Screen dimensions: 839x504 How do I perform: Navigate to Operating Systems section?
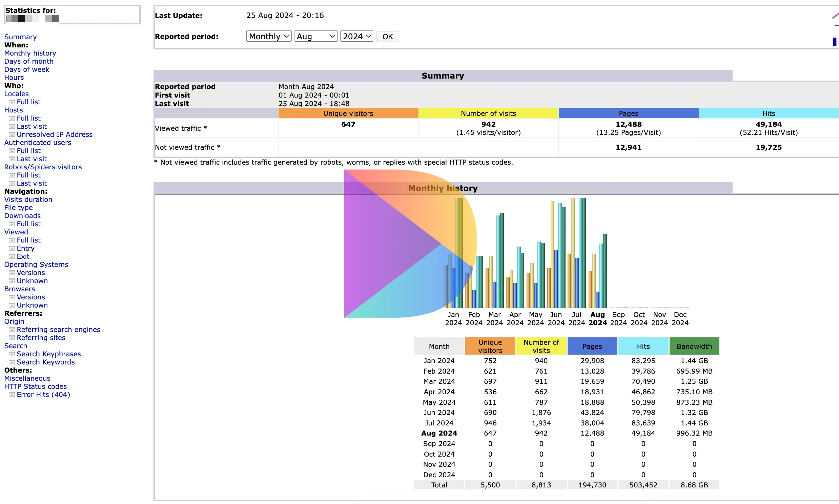37,264
